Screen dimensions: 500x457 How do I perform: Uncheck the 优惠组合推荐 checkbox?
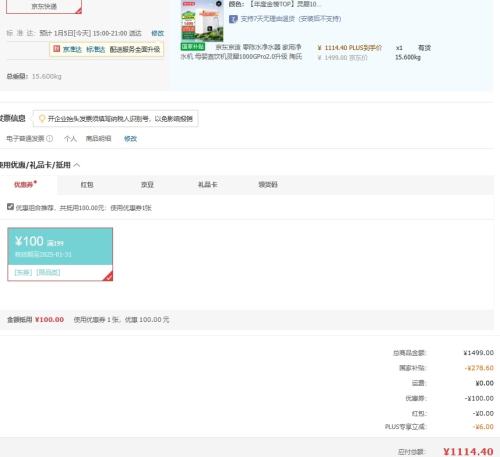coord(10,207)
